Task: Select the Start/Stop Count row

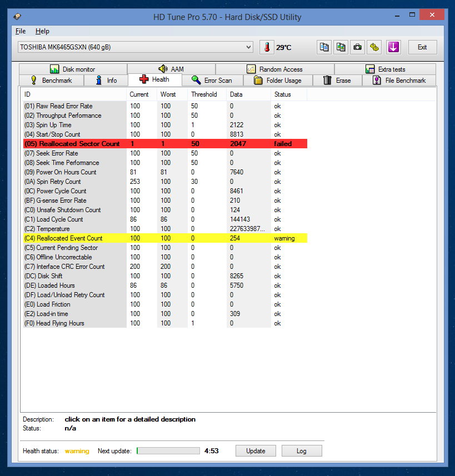Action: [165, 134]
